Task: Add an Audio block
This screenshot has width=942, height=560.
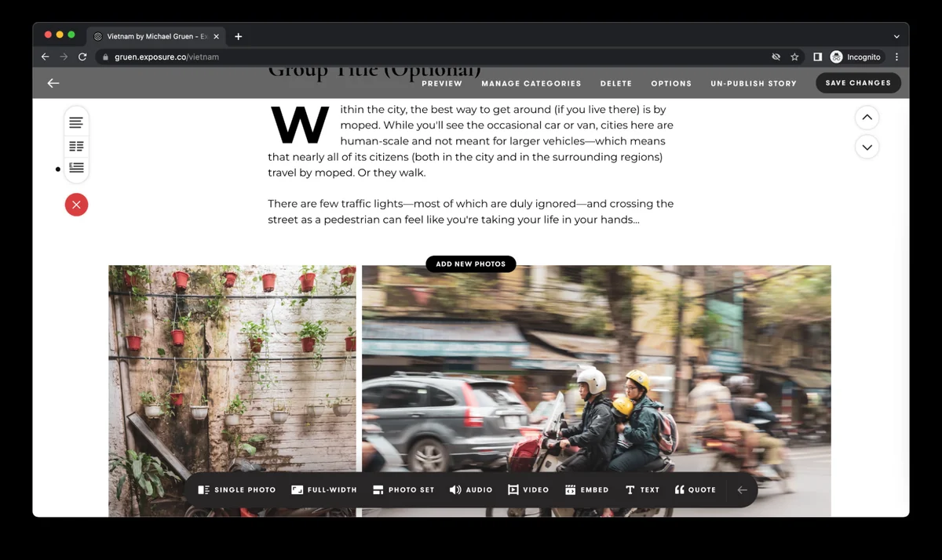Action: [x=471, y=489]
